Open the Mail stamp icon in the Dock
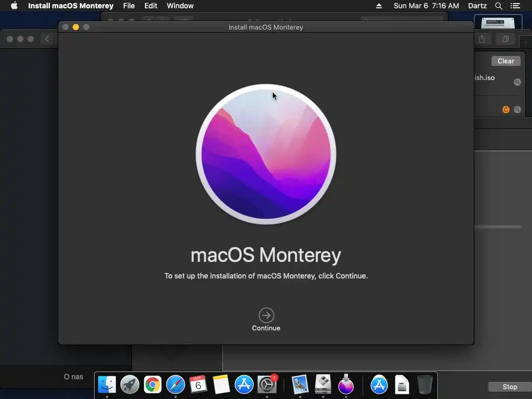The image size is (532, 399). click(300, 385)
